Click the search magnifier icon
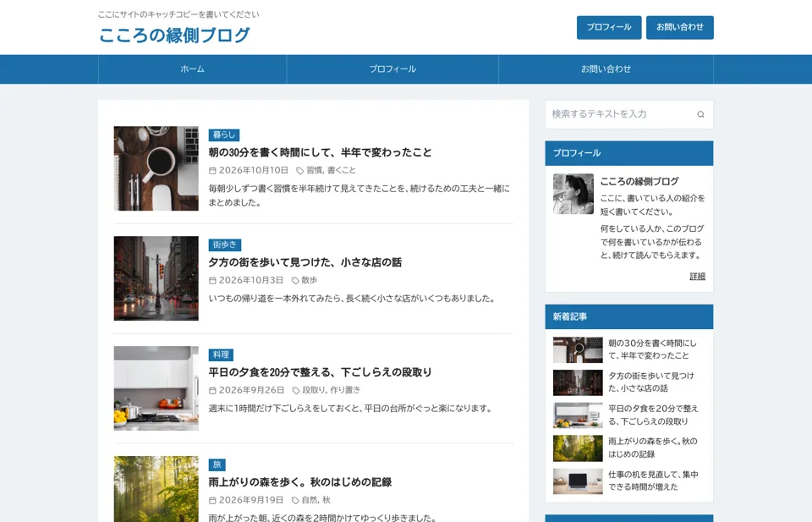The width and height of the screenshot is (812, 522). pyautogui.click(x=700, y=114)
